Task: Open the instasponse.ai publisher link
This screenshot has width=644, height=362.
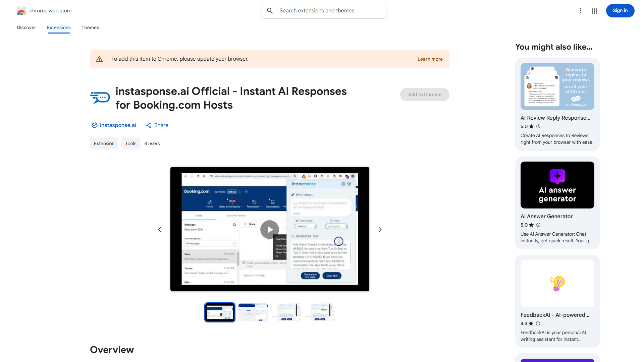Action: click(118, 125)
